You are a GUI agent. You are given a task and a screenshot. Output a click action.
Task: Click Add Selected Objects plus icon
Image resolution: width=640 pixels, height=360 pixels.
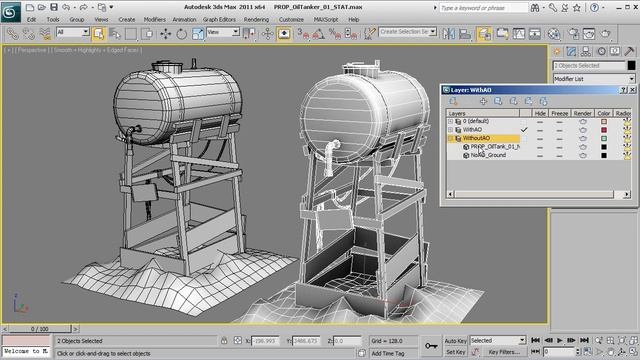[x=483, y=101]
